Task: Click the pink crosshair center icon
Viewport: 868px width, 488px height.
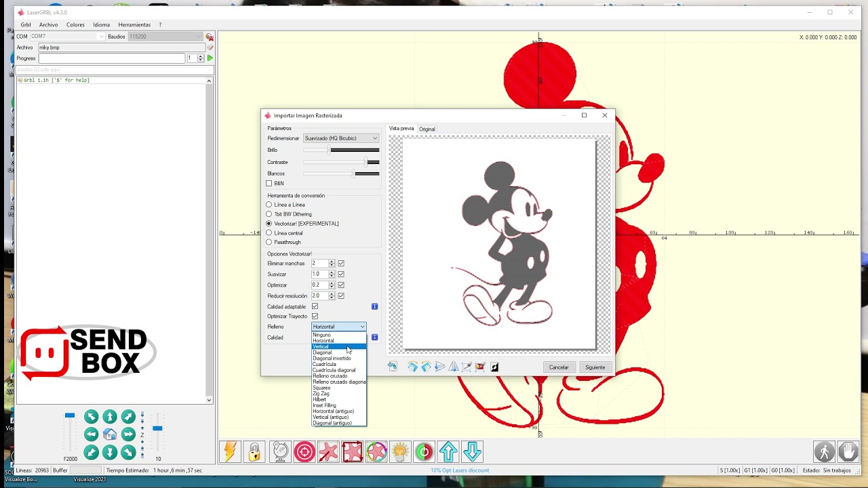Action: (304, 451)
